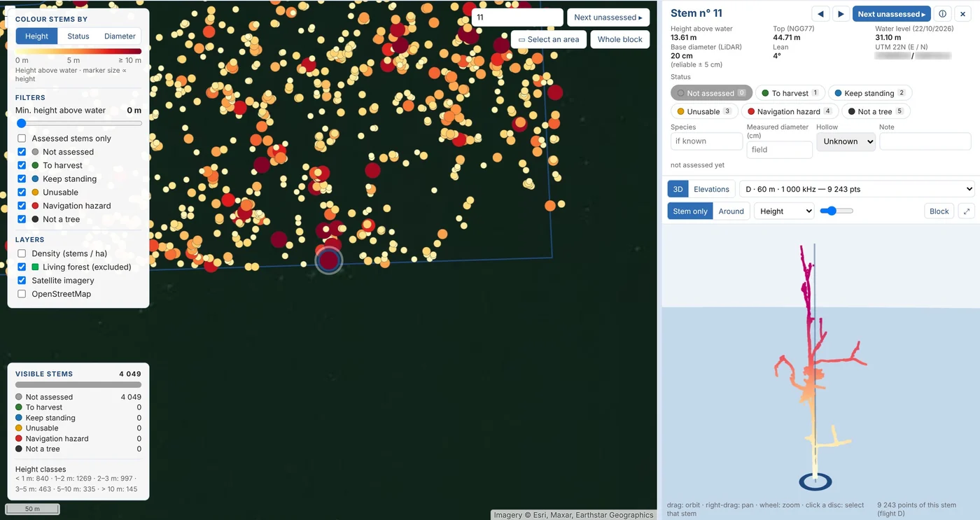Set status to To harvest
Screen dimensions: 980x520
790,93
